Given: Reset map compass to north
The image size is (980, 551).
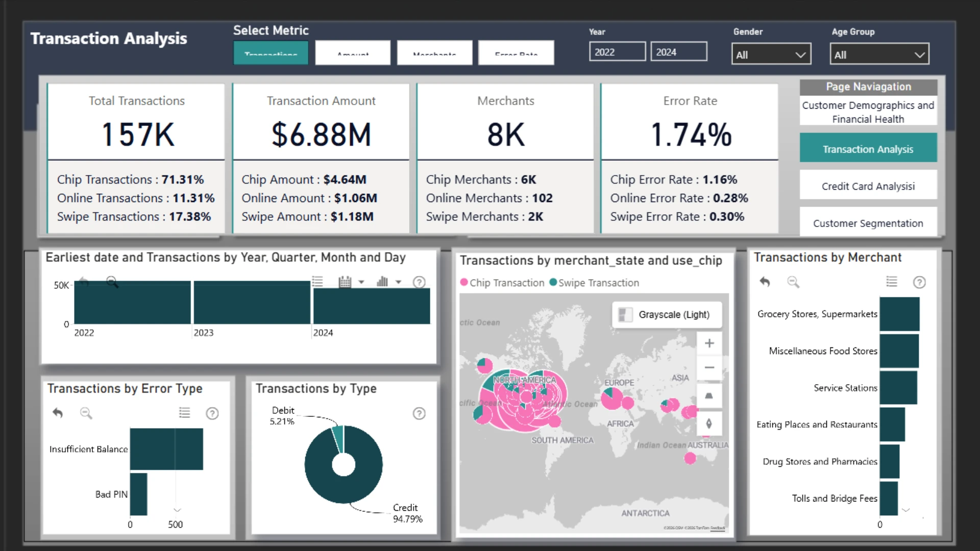Looking at the screenshot, I should click(709, 423).
